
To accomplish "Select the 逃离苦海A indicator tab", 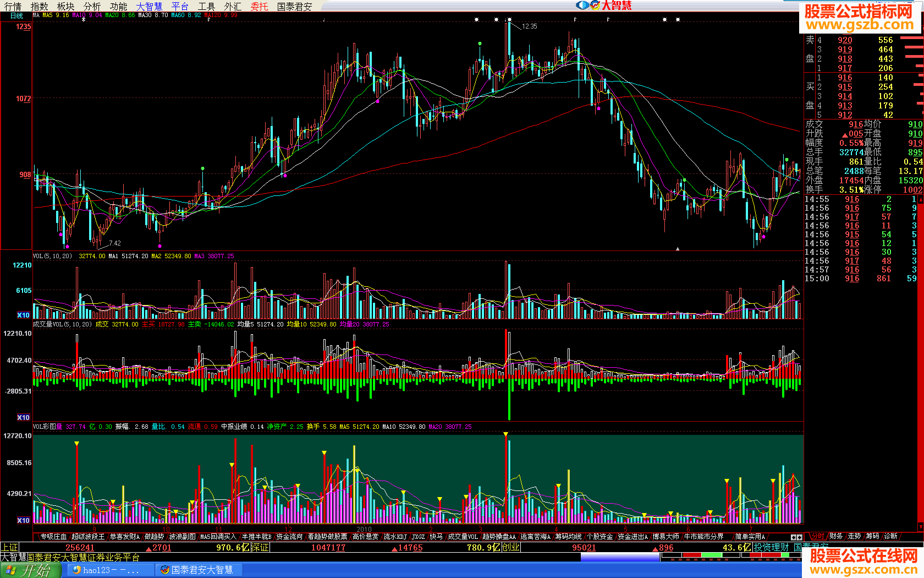I will (x=536, y=536).
